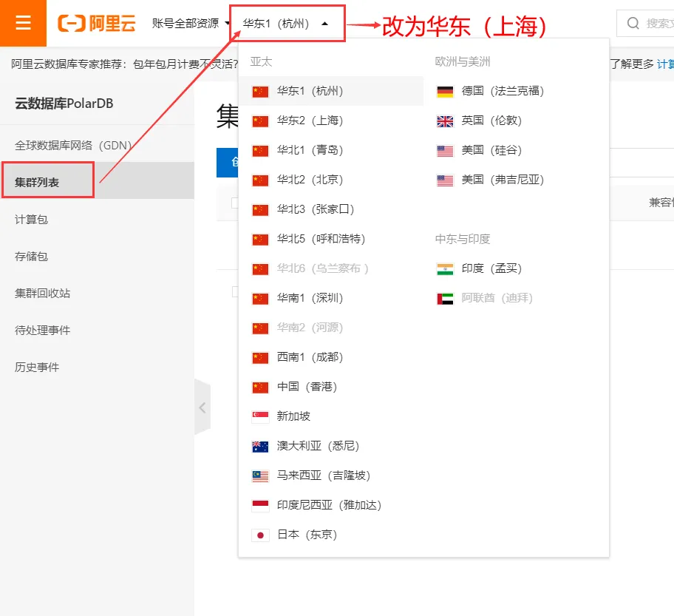The width and height of the screenshot is (674, 616).
Task: Click the search magnifier icon
Action: (x=633, y=23)
